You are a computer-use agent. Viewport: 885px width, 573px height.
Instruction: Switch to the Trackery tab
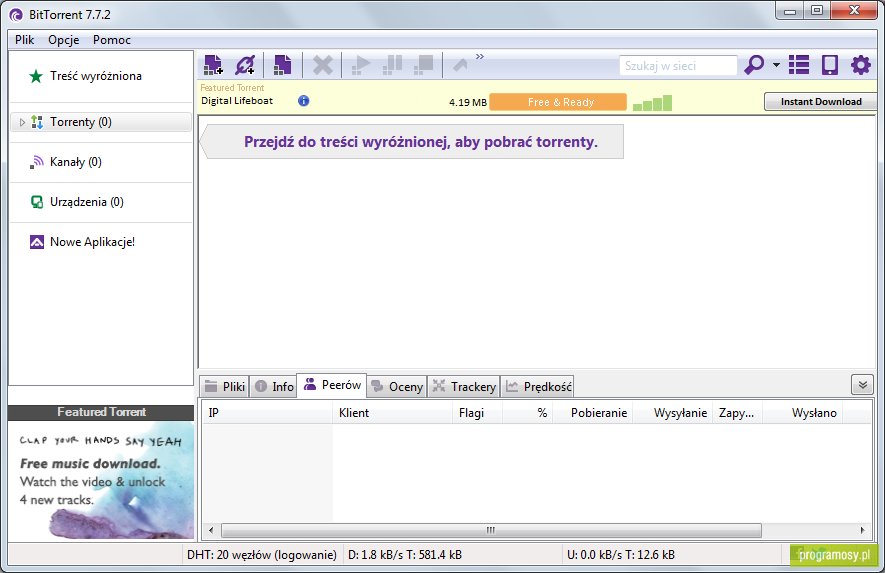coord(463,387)
